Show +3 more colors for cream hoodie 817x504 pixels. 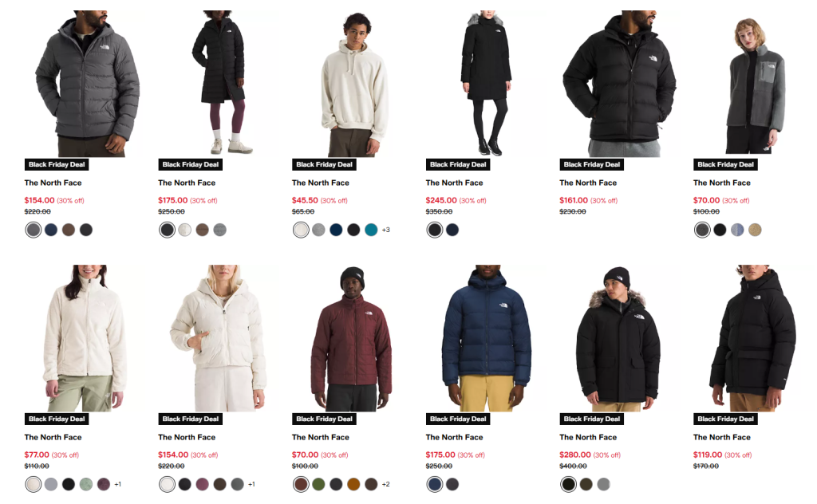coord(385,230)
